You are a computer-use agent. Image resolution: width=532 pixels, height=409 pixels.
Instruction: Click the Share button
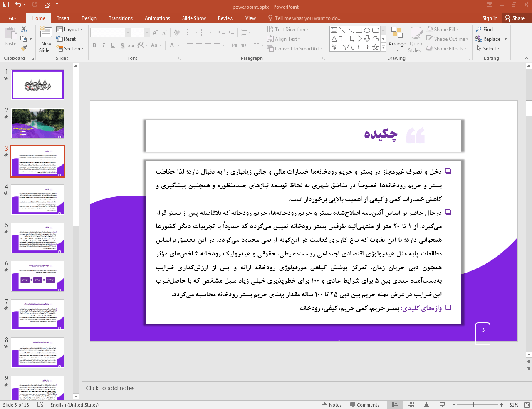click(515, 18)
